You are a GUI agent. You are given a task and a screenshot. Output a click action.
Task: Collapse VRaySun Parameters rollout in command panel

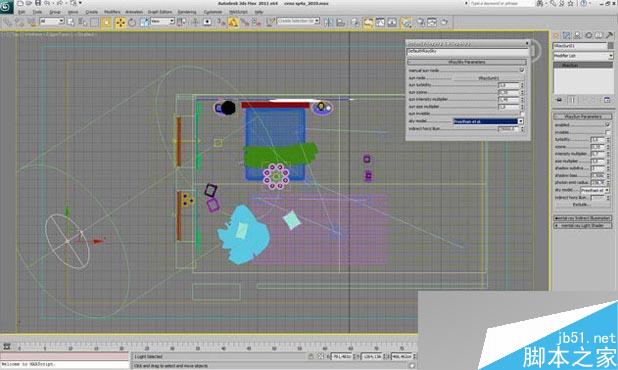(x=583, y=116)
